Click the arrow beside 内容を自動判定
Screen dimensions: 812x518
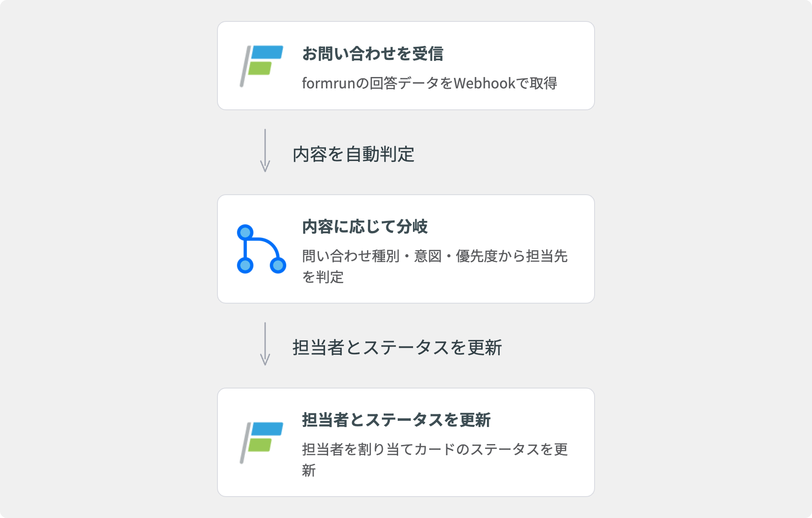265,150
